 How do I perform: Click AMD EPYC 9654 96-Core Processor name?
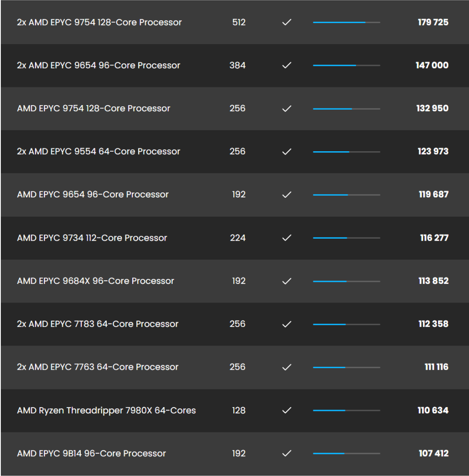click(93, 195)
